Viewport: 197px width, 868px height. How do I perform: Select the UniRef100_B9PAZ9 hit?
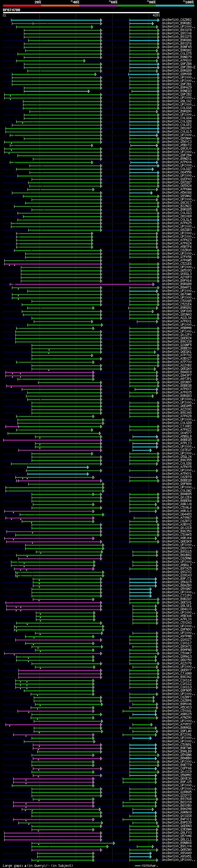(x=177, y=88)
